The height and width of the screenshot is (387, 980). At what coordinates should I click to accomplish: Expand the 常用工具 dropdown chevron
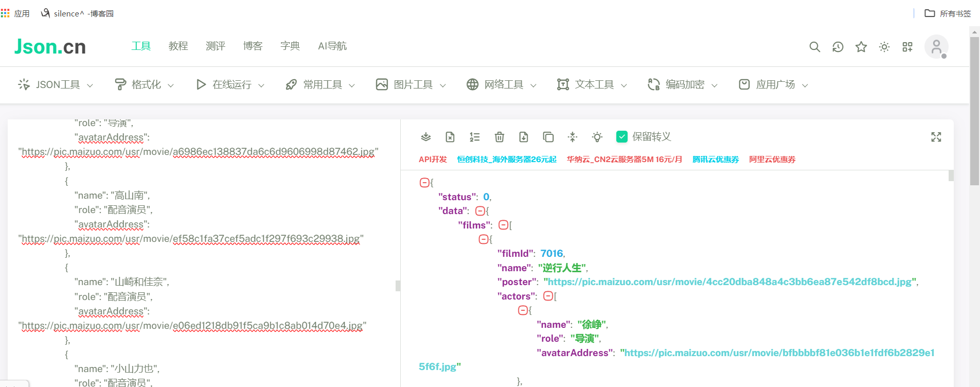pyautogui.click(x=352, y=85)
